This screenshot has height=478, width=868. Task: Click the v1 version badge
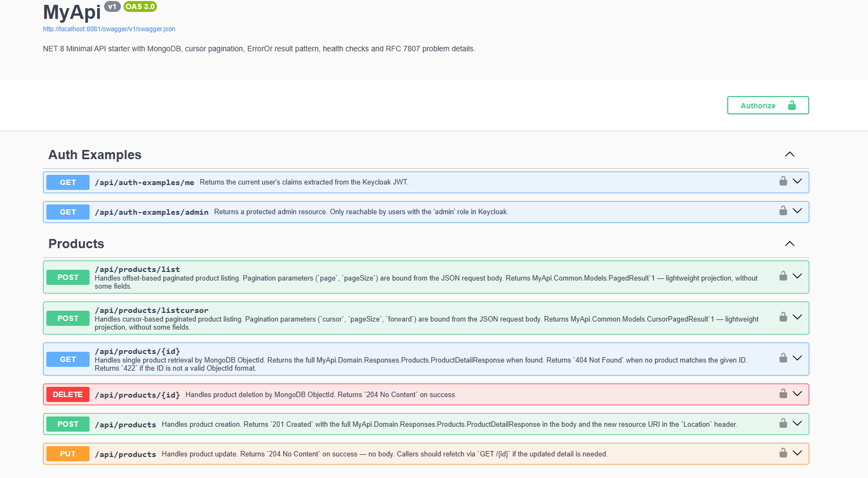[112, 6]
